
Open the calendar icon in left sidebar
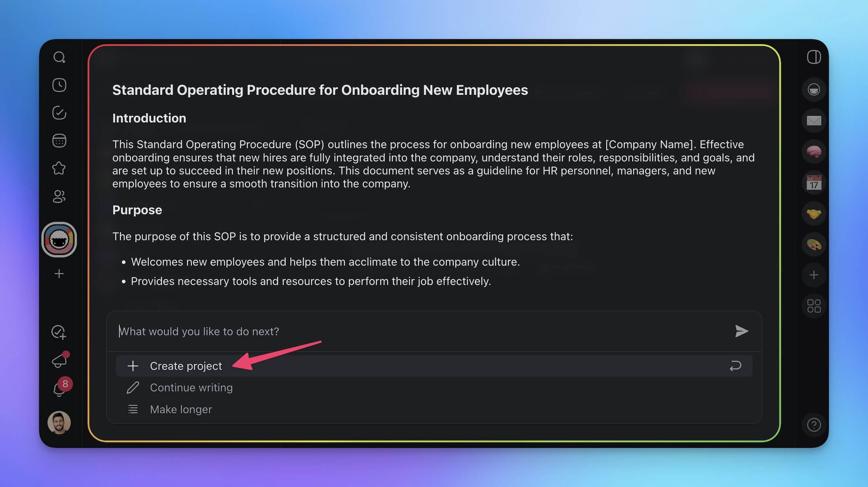59,141
